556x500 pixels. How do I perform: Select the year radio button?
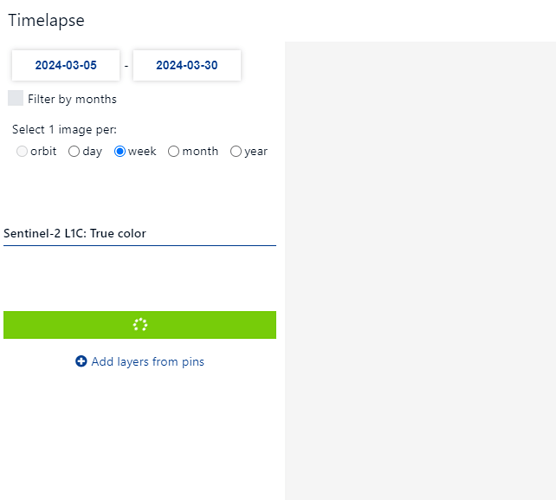(236, 151)
